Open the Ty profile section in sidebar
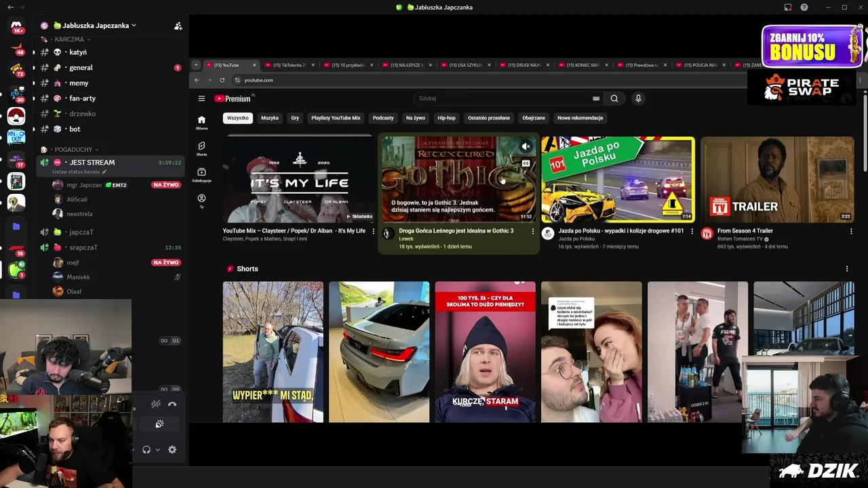Image resolution: width=868 pixels, height=488 pixels. pos(201,201)
